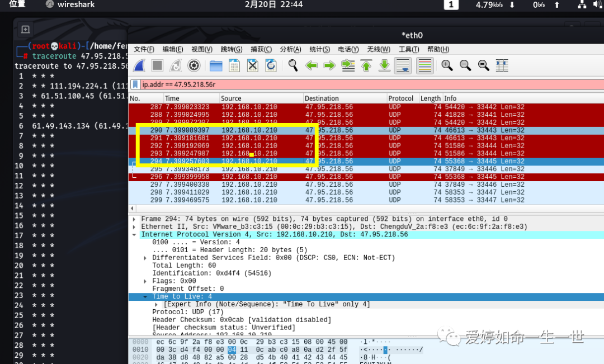The width and height of the screenshot is (604, 364).
Task: Sort packets by No. column
Action: (146, 98)
